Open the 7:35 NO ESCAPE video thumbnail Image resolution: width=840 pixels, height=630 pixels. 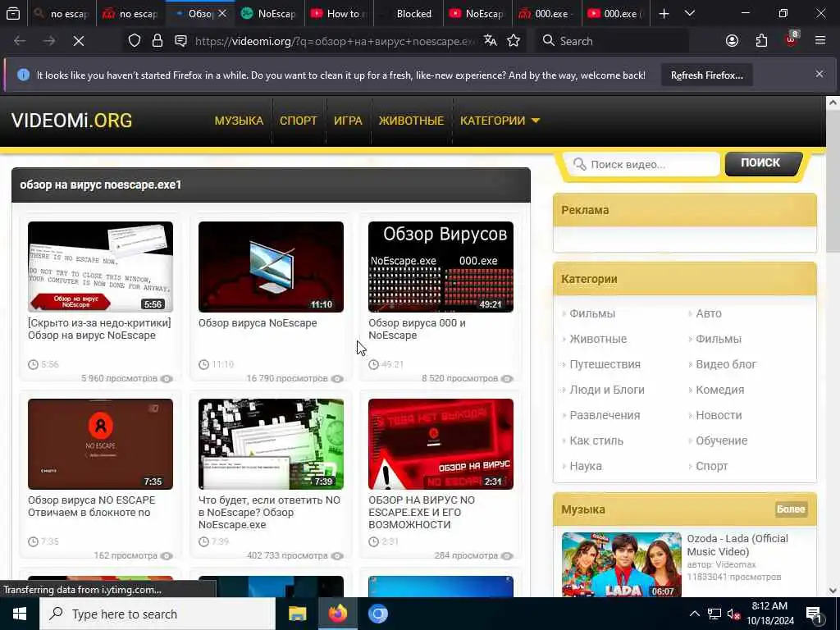[100, 444]
